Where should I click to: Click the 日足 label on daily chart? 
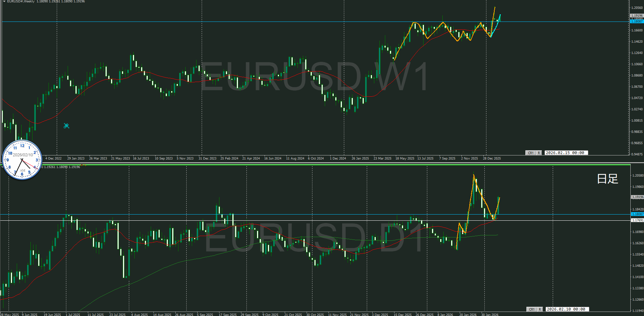coord(607,179)
